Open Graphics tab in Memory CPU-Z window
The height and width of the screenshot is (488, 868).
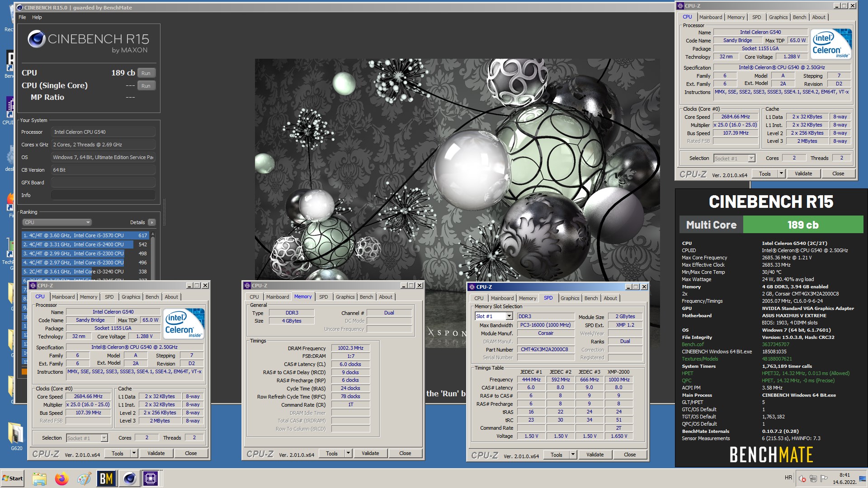[345, 297]
